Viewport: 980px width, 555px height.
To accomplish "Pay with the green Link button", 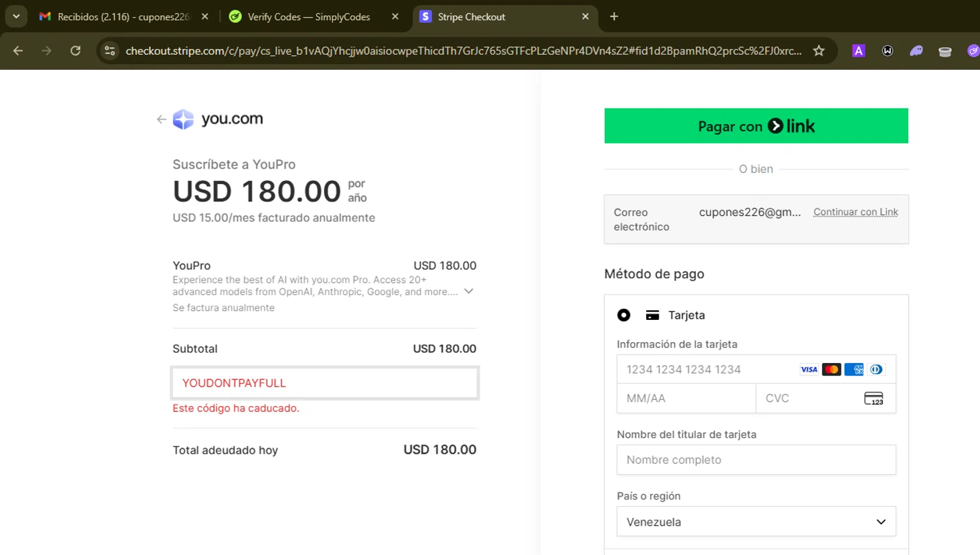I will (756, 126).
